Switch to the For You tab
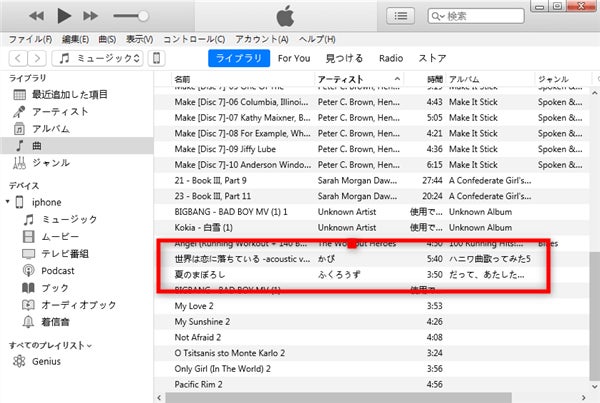Viewport: 600px width, 403px height. click(x=294, y=59)
